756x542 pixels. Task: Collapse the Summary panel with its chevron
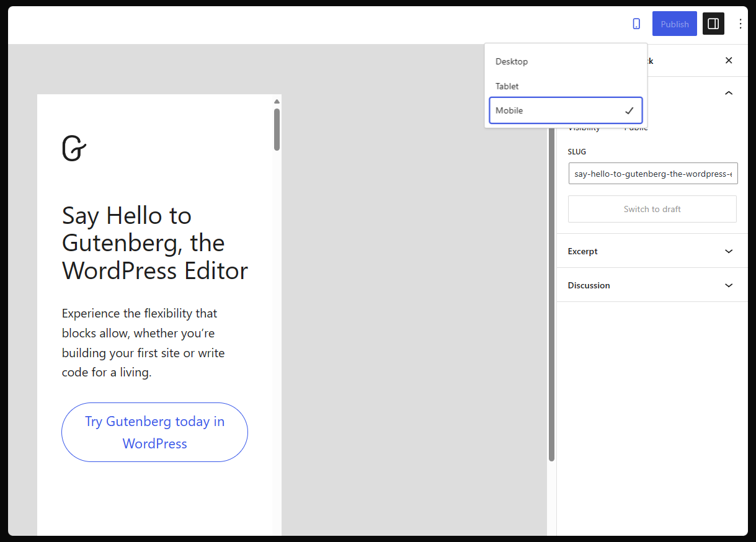coord(728,92)
